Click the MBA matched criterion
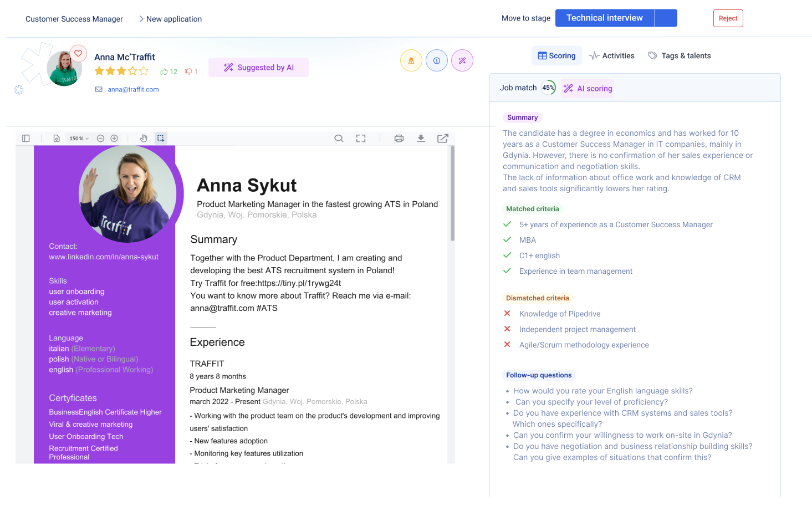Image resolution: width=812 pixels, height=511 pixels. tap(528, 241)
